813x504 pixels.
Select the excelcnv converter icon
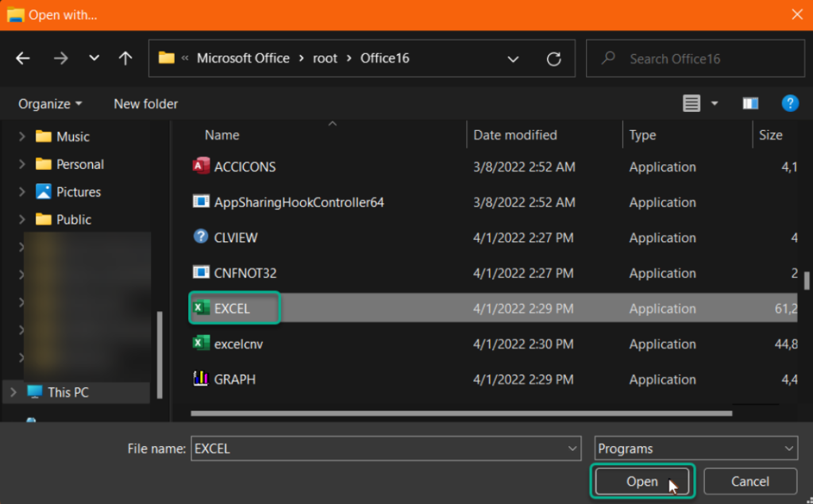[x=200, y=344]
